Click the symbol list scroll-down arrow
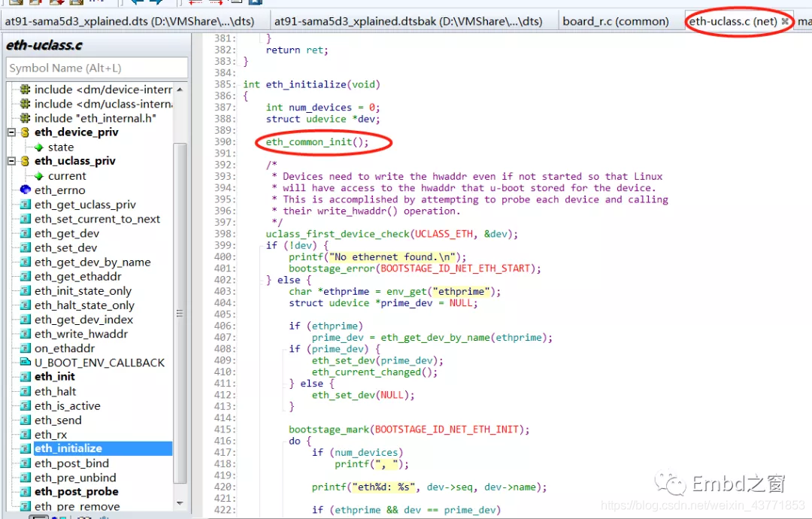Viewport: 812px width, 519px height. [180, 502]
